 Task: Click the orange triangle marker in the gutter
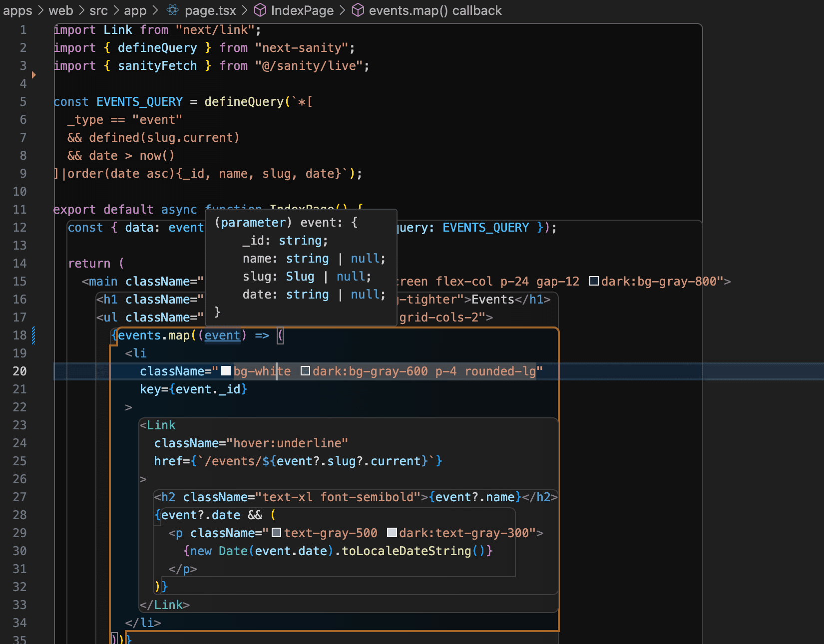click(34, 75)
